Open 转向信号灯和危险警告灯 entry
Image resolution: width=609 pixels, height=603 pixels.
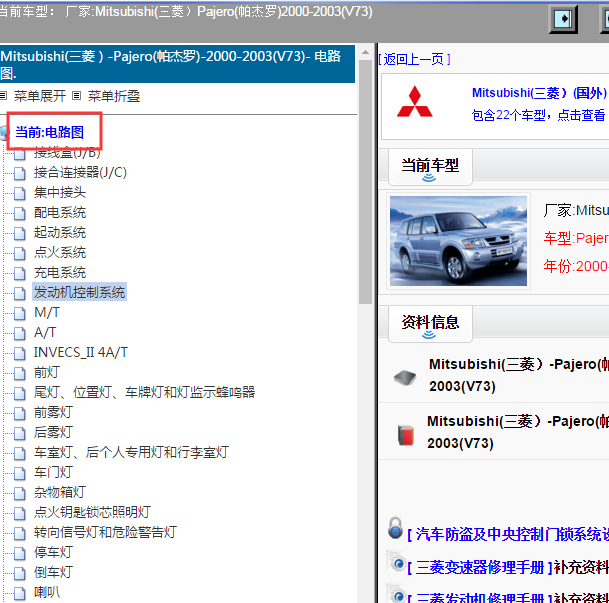click(x=105, y=532)
